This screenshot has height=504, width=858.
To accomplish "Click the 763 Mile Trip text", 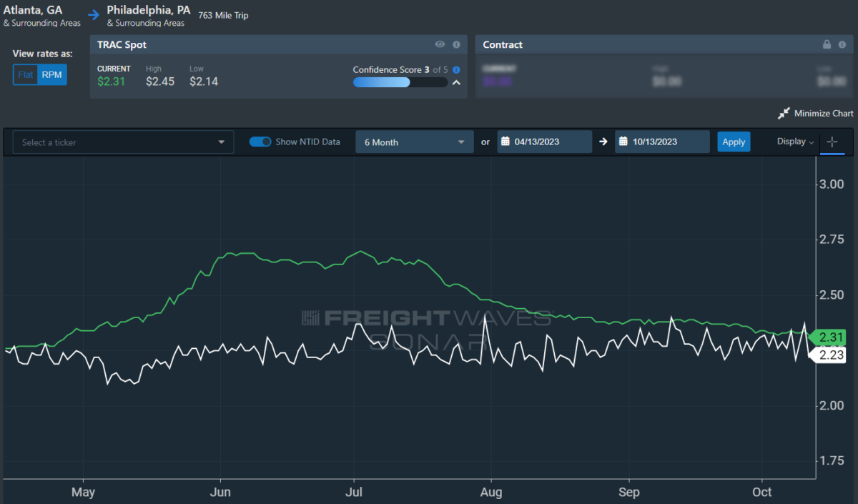I will [225, 15].
